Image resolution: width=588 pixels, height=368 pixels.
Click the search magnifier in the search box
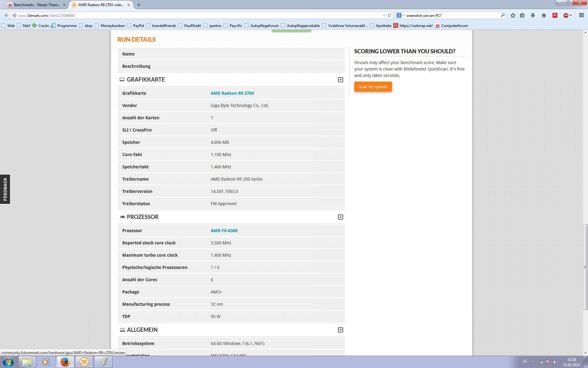point(502,15)
